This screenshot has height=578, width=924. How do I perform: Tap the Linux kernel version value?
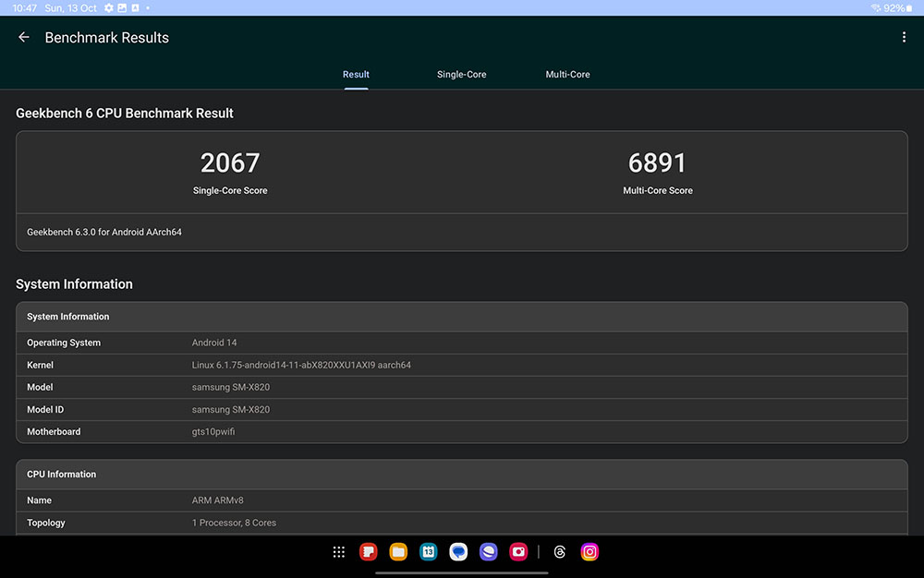pyautogui.click(x=301, y=365)
